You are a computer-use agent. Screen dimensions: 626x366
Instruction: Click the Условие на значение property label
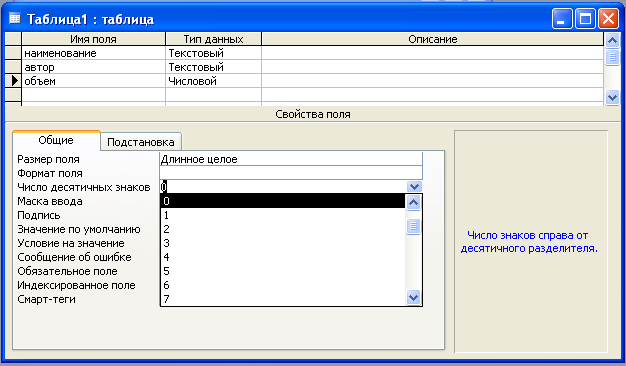click(71, 243)
